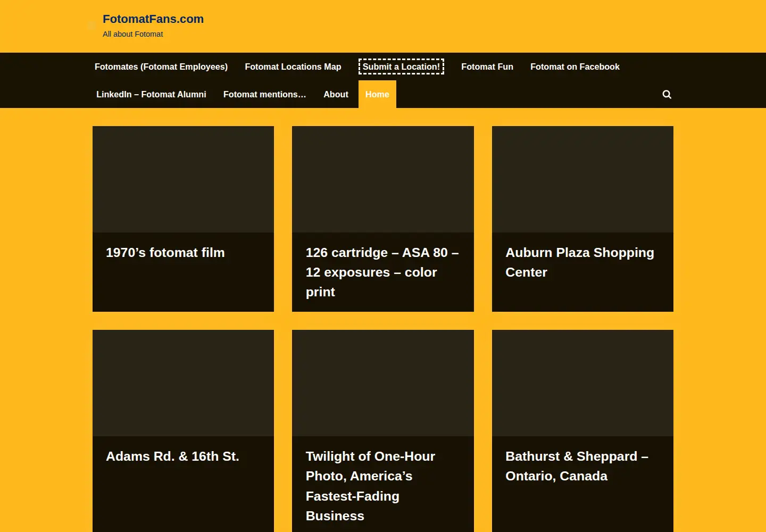Click thumbnail above Adams Rd. & 16th St.
The height and width of the screenshot is (532, 766).
[x=183, y=383]
